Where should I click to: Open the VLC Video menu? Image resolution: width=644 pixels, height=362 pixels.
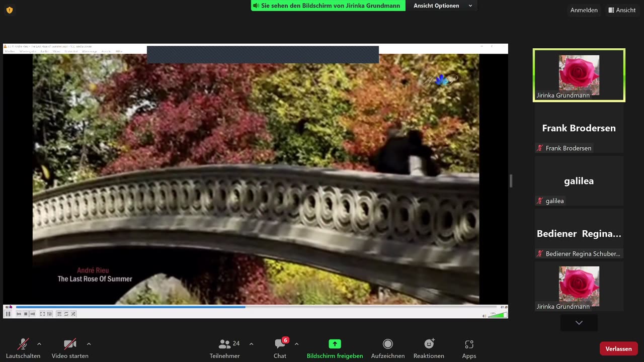(x=57, y=51)
